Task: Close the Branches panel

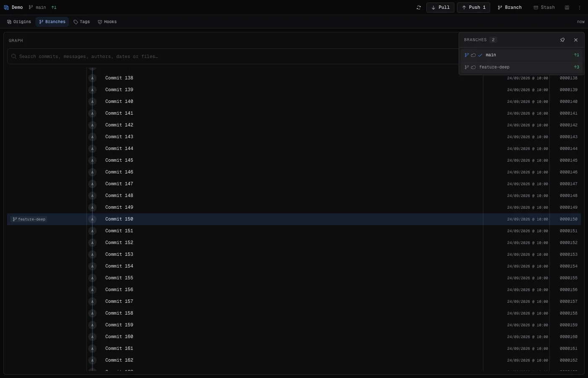Action: 576,40
